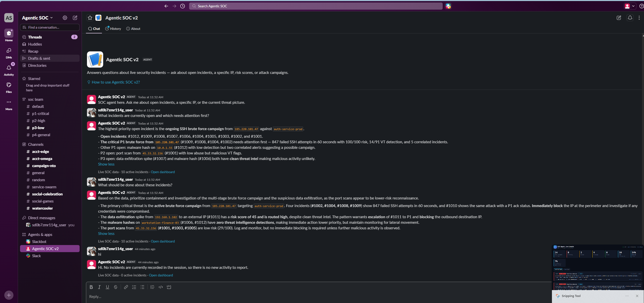Click the round plus button at bottom left

pyautogui.click(x=9, y=295)
